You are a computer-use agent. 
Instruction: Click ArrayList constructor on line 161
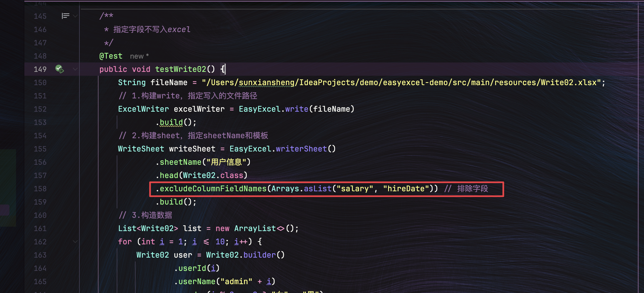[255, 228]
